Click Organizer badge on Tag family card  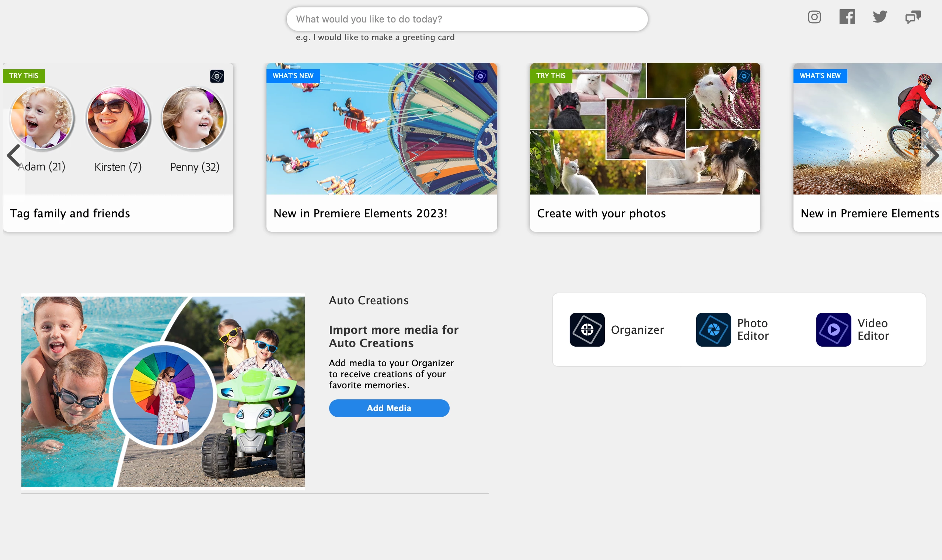coord(217,76)
